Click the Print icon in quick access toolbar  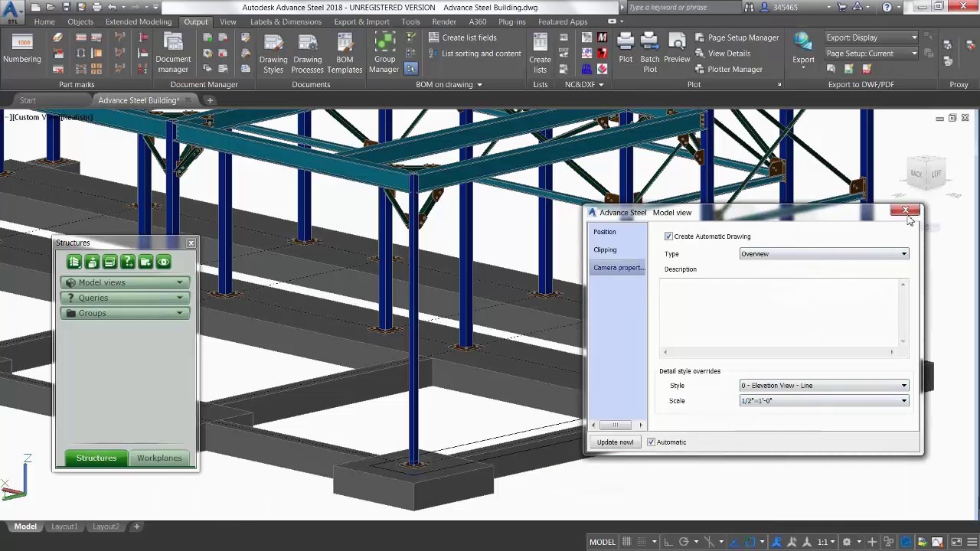pyautogui.click(x=96, y=7)
